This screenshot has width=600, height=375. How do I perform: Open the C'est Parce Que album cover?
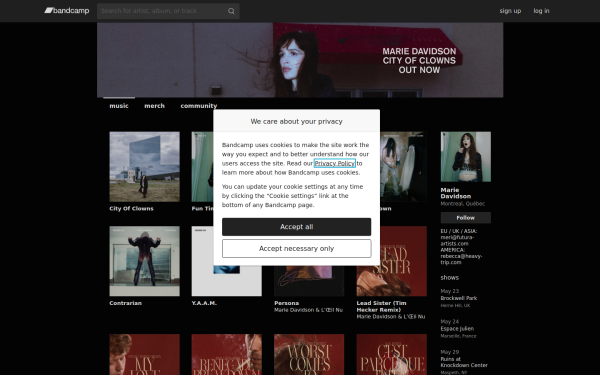pos(392,355)
